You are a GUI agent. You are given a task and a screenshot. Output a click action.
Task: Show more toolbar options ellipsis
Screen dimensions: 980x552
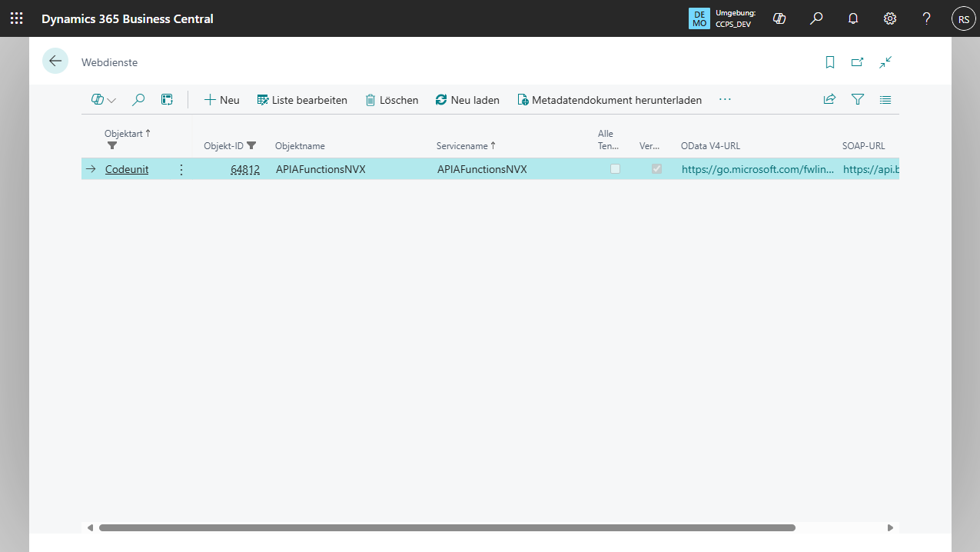[x=725, y=100]
